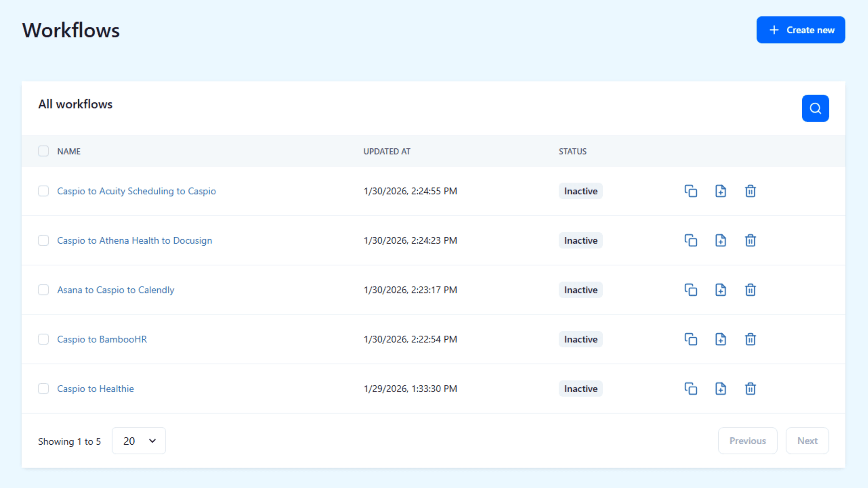Duplicate the Caspio to Healthie workflow
The height and width of the screenshot is (488, 868).
[691, 388]
